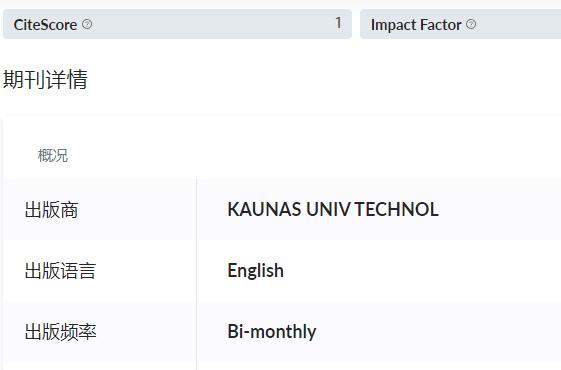Click blank area right of 概况 tab
561x370 pixels.
click(315, 155)
